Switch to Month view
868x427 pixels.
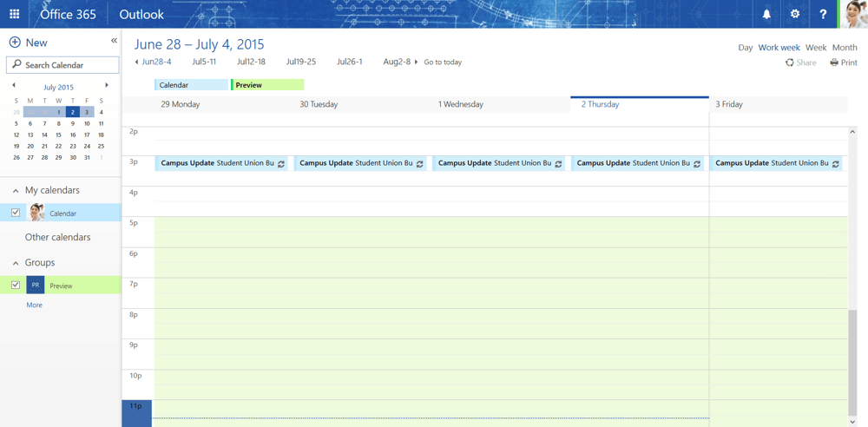pyautogui.click(x=844, y=48)
